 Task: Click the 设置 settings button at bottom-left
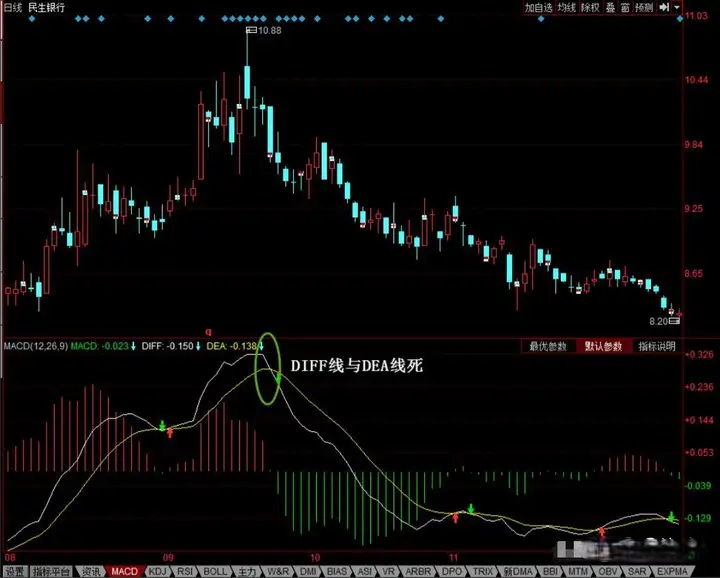[x=15, y=572]
